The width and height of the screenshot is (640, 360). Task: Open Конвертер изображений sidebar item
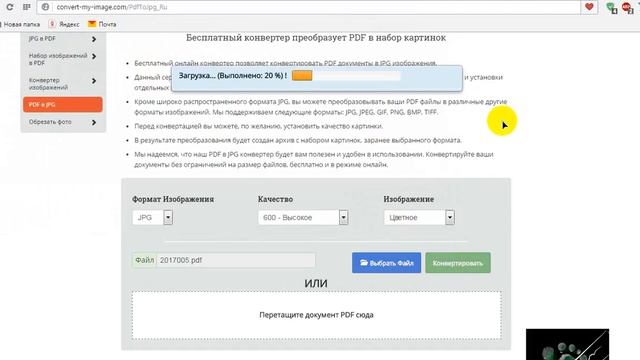pyautogui.click(x=62, y=84)
